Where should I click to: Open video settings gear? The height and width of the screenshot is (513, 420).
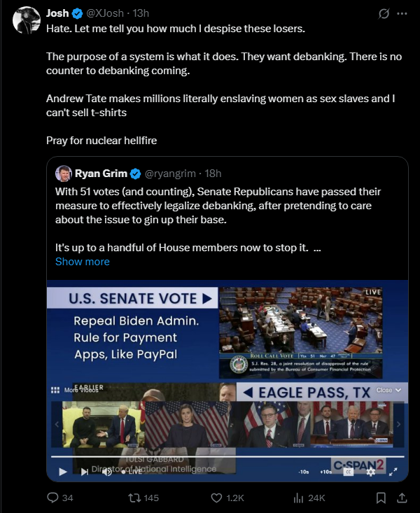(x=370, y=472)
